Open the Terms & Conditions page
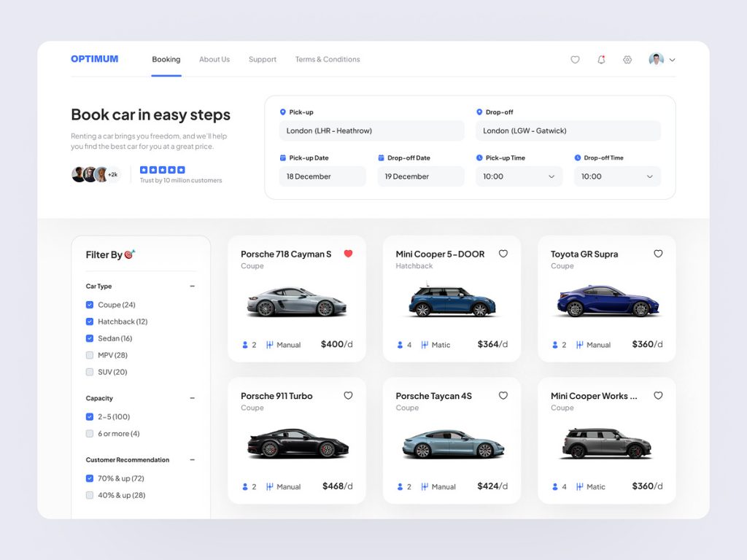This screenshot has height=560, width=747. coord(328,60)
